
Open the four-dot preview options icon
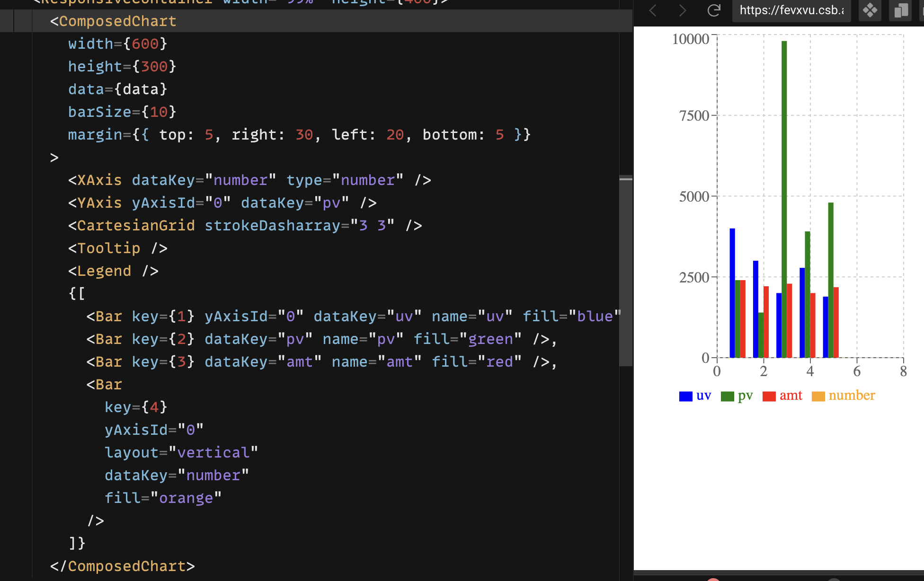(870, 10)
